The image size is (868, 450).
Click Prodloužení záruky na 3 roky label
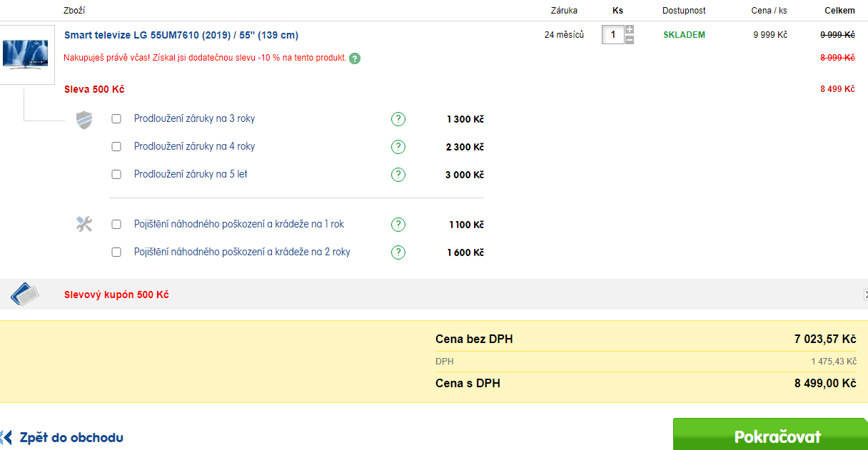pyautogui.click(x=194, y=118)
